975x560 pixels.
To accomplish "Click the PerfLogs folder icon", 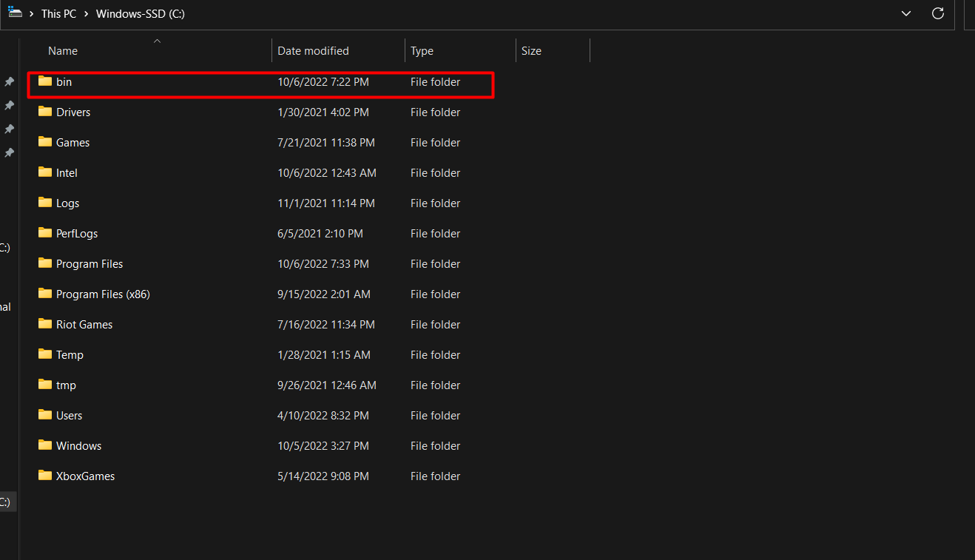I will 45,233.
